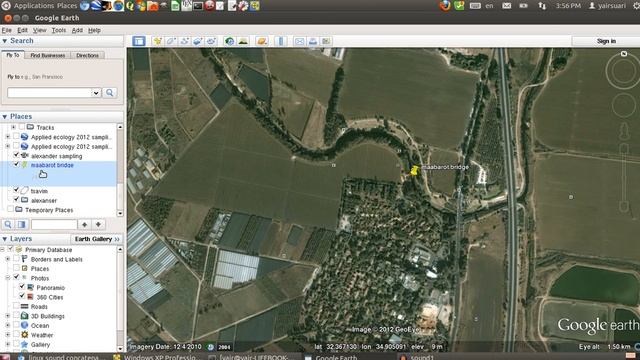Click the 2004 historical imagery clock icon
This screenshot has height=360, width=640.
click(210, 347)
